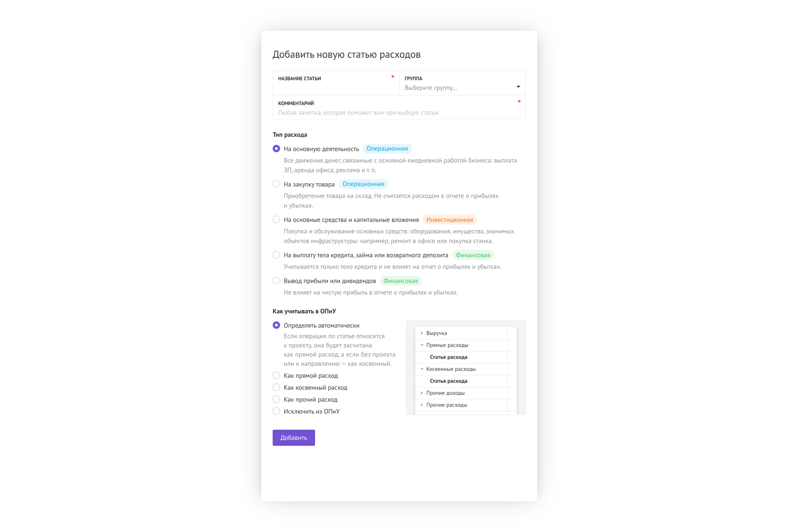Select 'Вывод прибыли или дивидендов' radio button
This screenshot has width=798, height=532.
276,281
